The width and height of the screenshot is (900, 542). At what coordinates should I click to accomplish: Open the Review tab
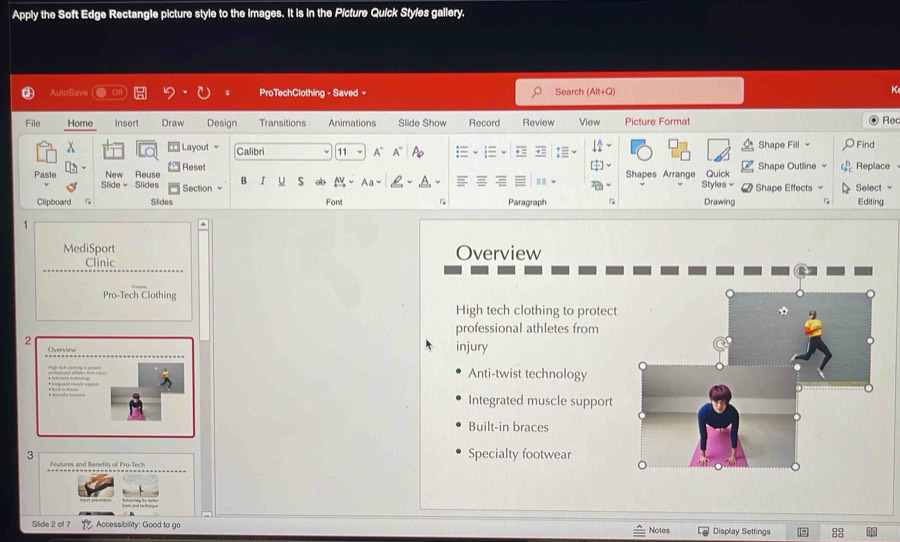click(x=538, y=122)
